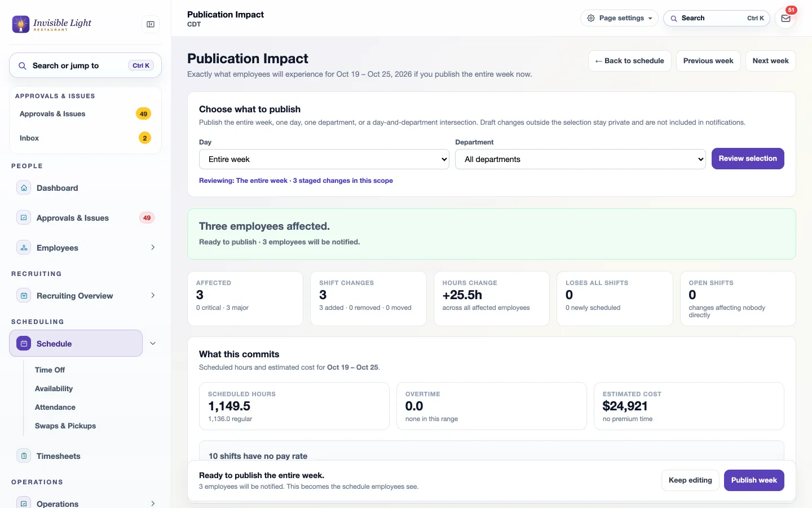
Task: Click the Employees people icon
Action: click(24, 248)
